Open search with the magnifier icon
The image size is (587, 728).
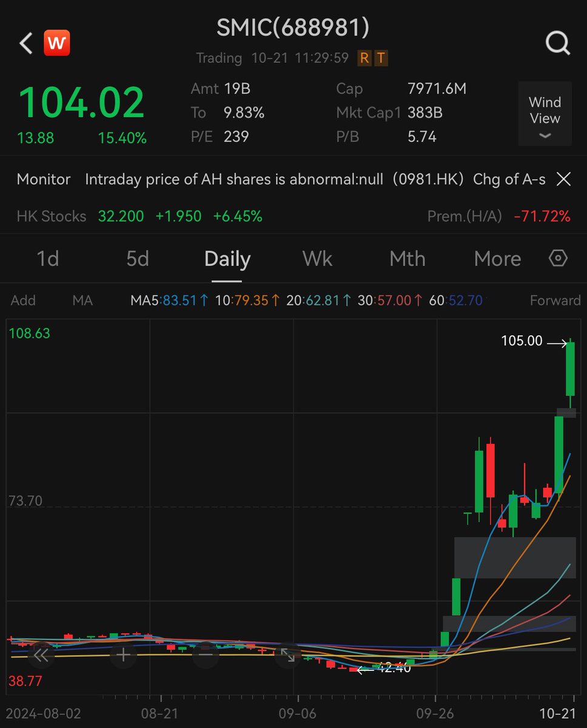557,44
